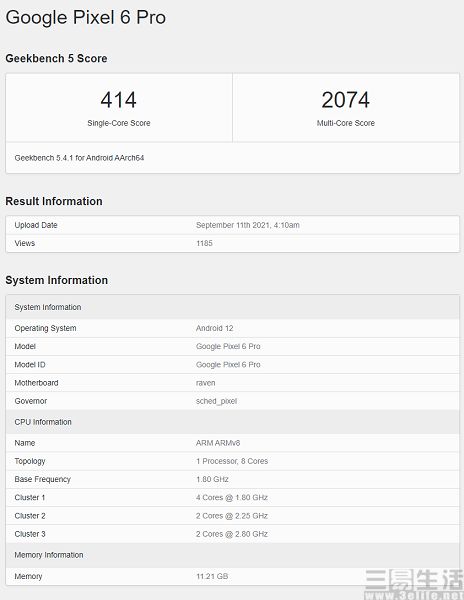Viewport: 464px width, 600px height.
Task: Click the Cluster 3 label
Action: [30, 534]
